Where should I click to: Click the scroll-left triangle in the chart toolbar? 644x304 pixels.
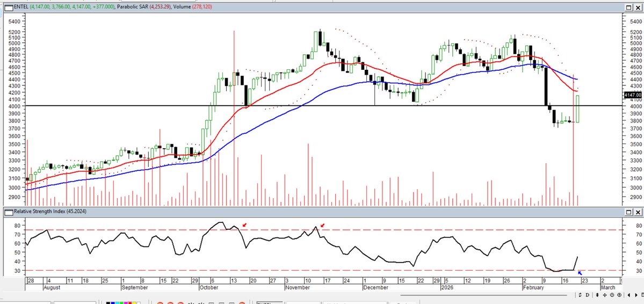(629, 295)
